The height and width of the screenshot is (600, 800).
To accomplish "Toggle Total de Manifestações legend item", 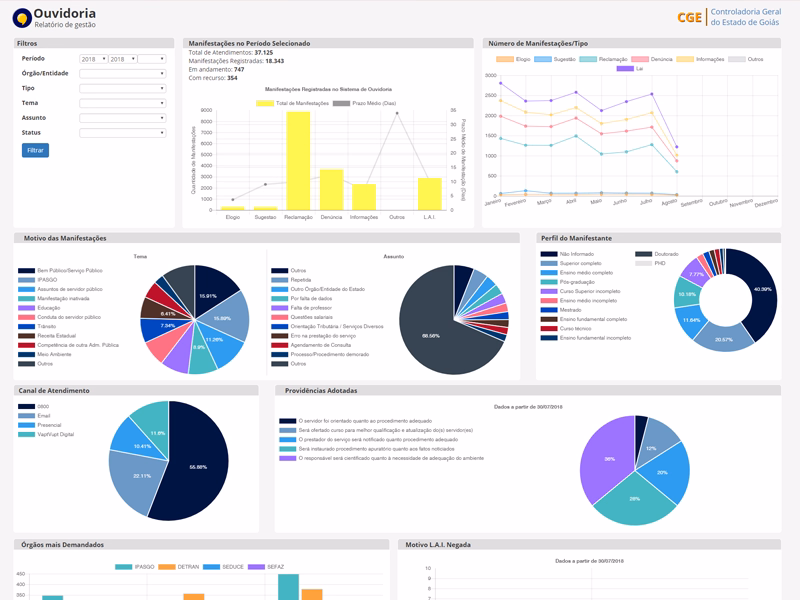I will [292, 103].
